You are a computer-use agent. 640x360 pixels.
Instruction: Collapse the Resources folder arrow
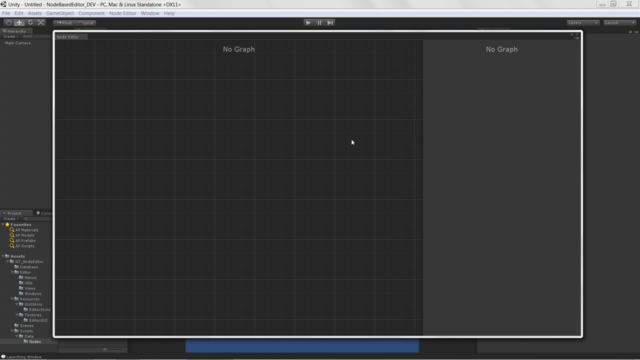12,299
